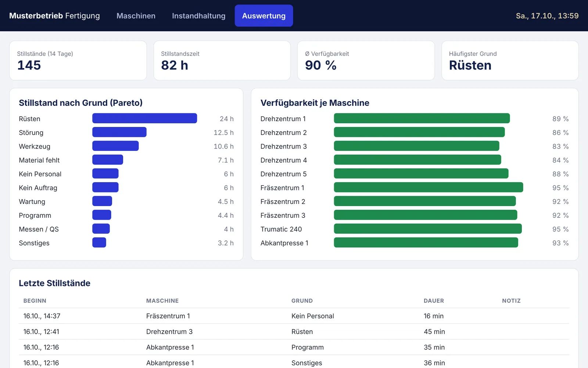Click the 84 % value for Drehzentrum 4
Viewport: 588px width, 368px height.
tap(560, 160)
